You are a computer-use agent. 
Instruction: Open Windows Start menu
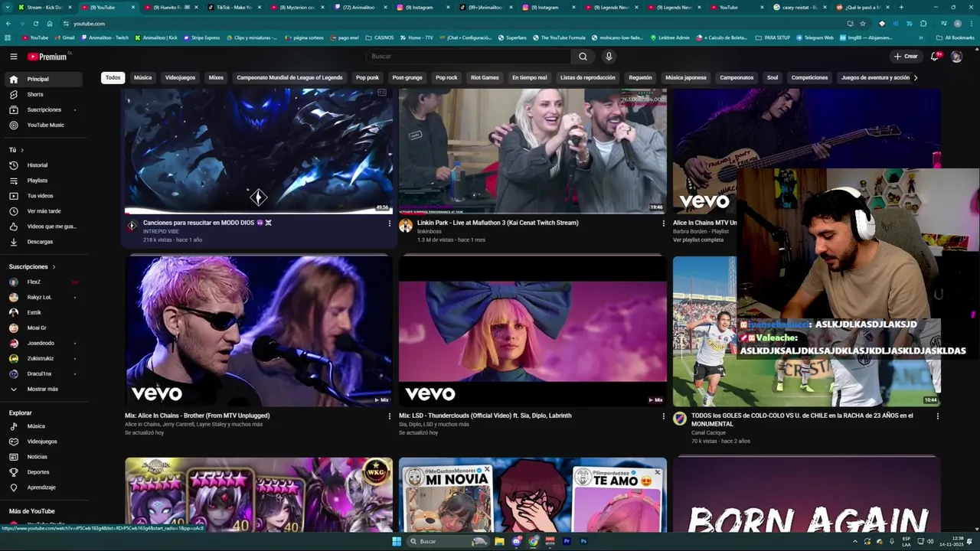pos(397,541)
